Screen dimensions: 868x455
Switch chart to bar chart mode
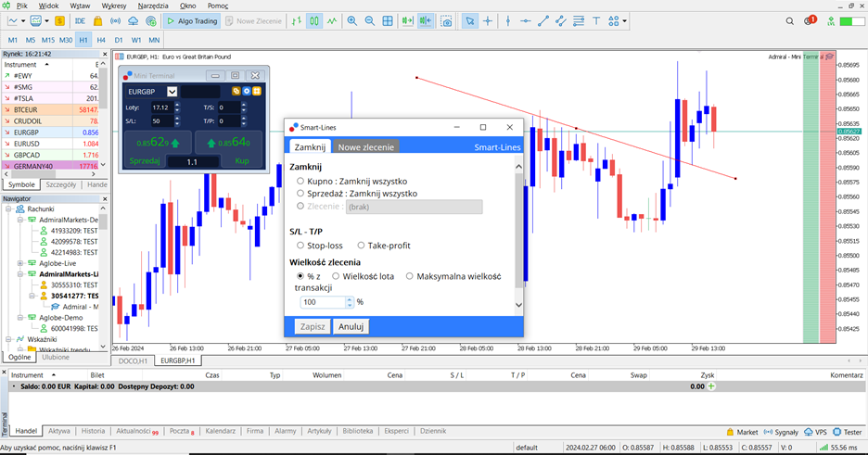[x=297, y=21]
